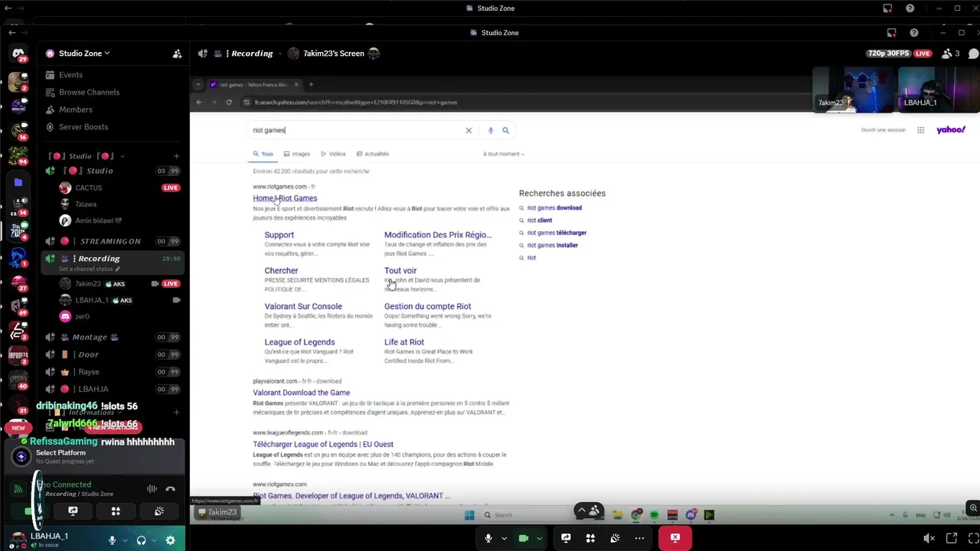This screenshot has width=980, height=551.
Task: Open Inbox icon in the title bar
Action: (x=892, y=33)
